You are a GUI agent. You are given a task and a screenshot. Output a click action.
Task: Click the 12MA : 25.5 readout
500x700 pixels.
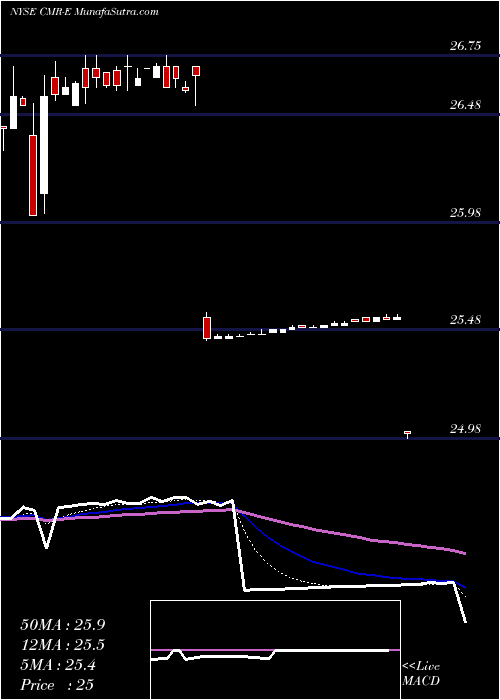point(62,645)
